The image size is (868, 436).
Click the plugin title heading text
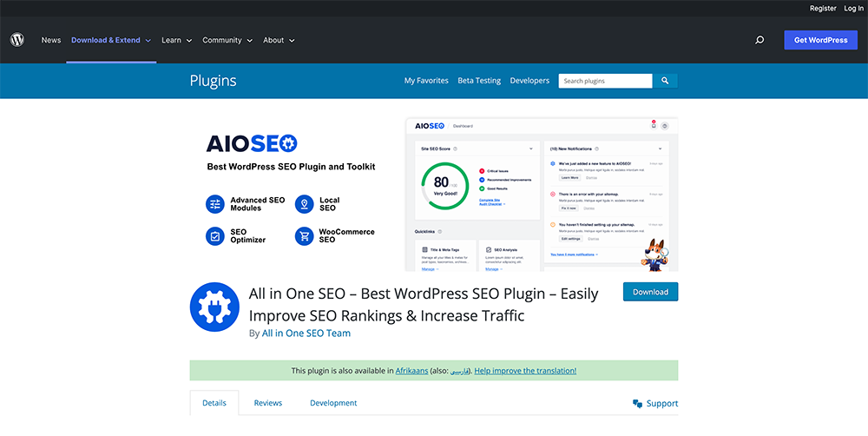424,304
